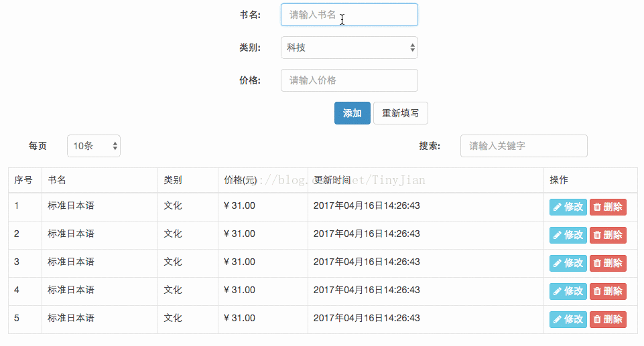Open the 类别 dropdown showing 科技
644x346 pixels.
(x=349, y=48)
